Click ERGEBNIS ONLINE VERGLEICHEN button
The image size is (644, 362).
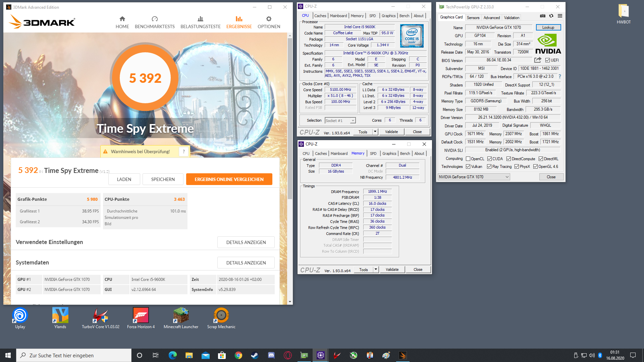point(229,179)
